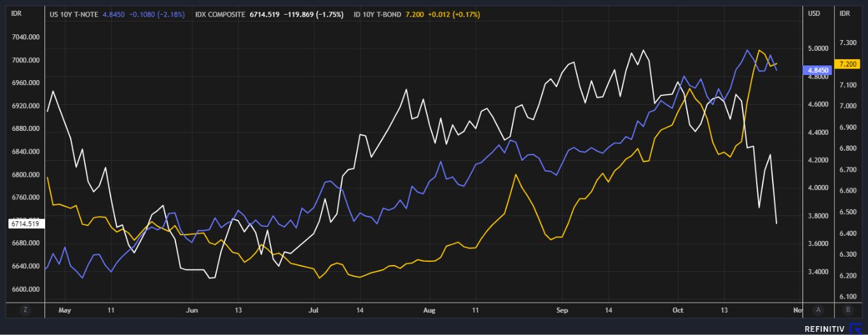Image resolution: width=868 pixels, height=335 pixels.
Task: Click 7040.000 on the left price axis
Action: (27, 38)
